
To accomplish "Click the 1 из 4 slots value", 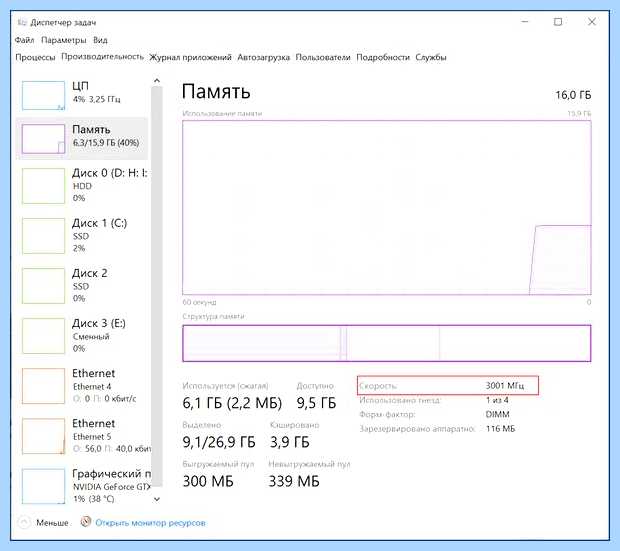I will (x=497, y=400).
